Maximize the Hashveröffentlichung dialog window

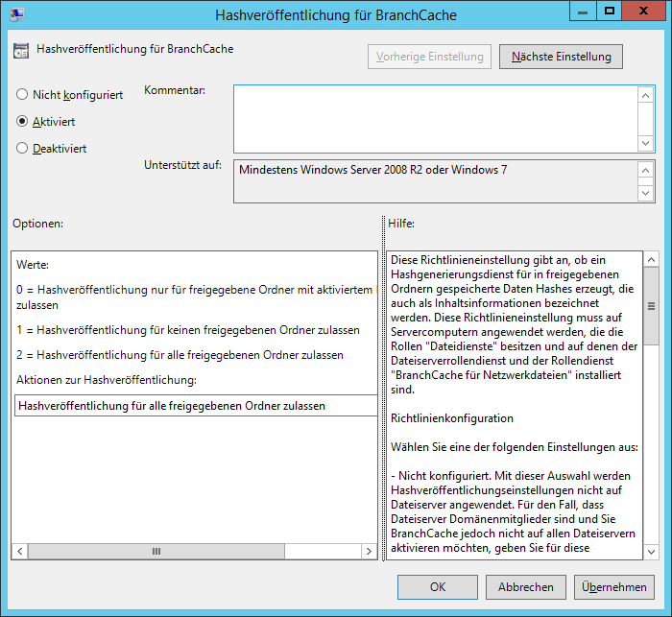tap(609, 12)
